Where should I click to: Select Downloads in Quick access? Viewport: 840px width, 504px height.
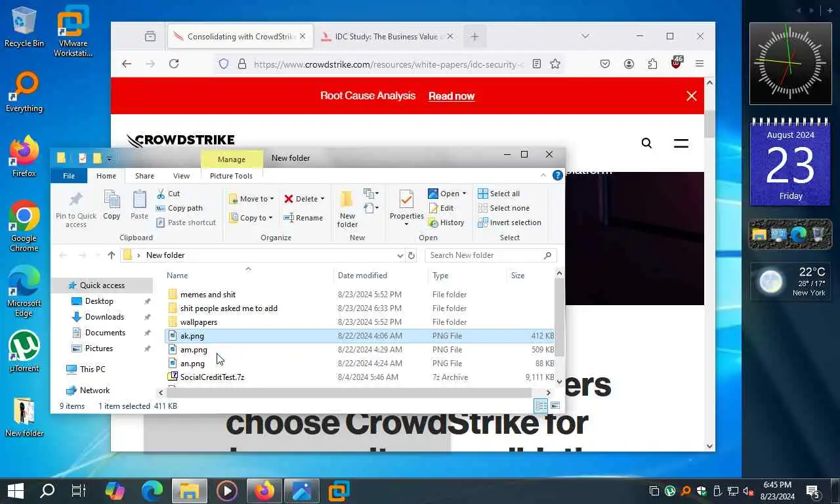point(104,317)
